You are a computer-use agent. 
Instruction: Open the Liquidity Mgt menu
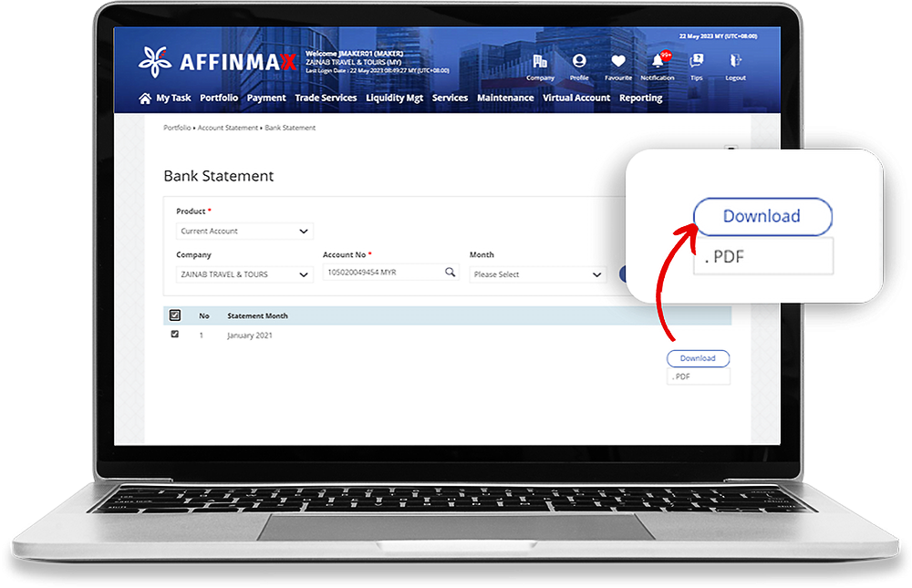(394, 98)
